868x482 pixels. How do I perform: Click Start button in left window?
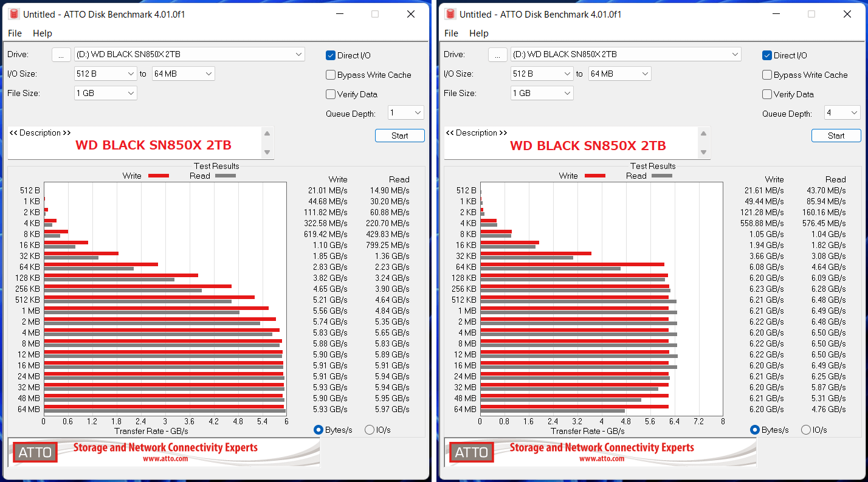pos(400,136)
